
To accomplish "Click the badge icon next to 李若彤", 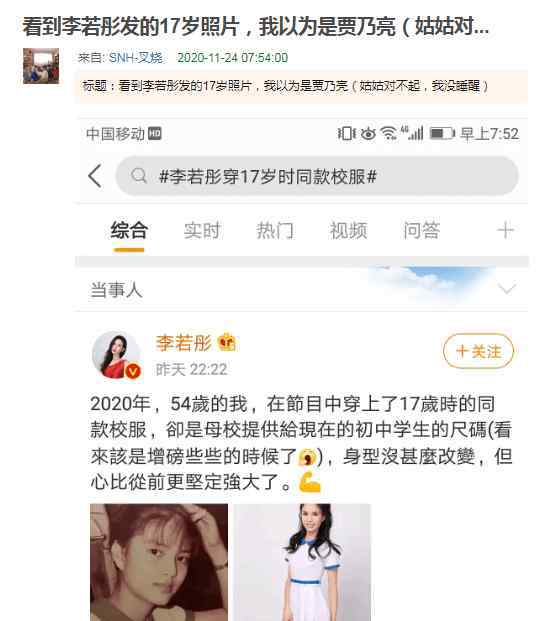I will point(227,343).
